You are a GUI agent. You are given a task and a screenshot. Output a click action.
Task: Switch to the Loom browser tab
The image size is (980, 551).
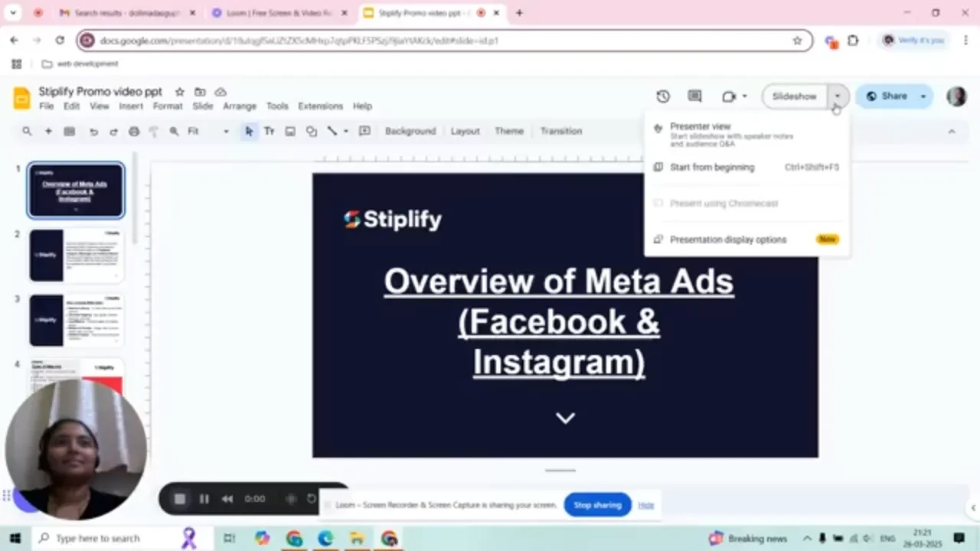coord(278,13)
